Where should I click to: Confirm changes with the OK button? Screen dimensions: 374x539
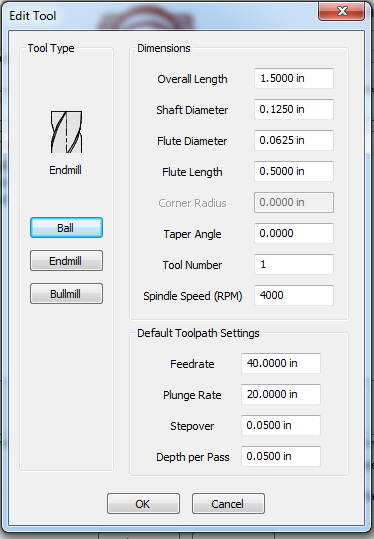tap(143, 504)
